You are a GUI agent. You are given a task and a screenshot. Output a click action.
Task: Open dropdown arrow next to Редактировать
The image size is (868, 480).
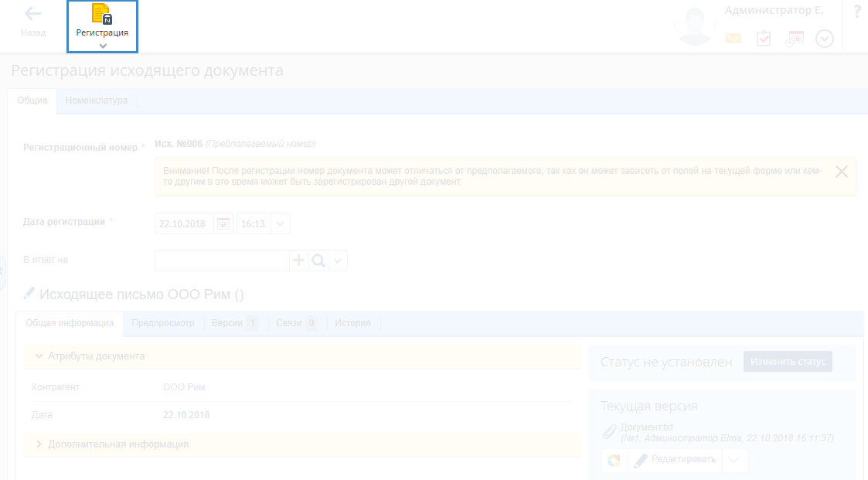[734, 461]
